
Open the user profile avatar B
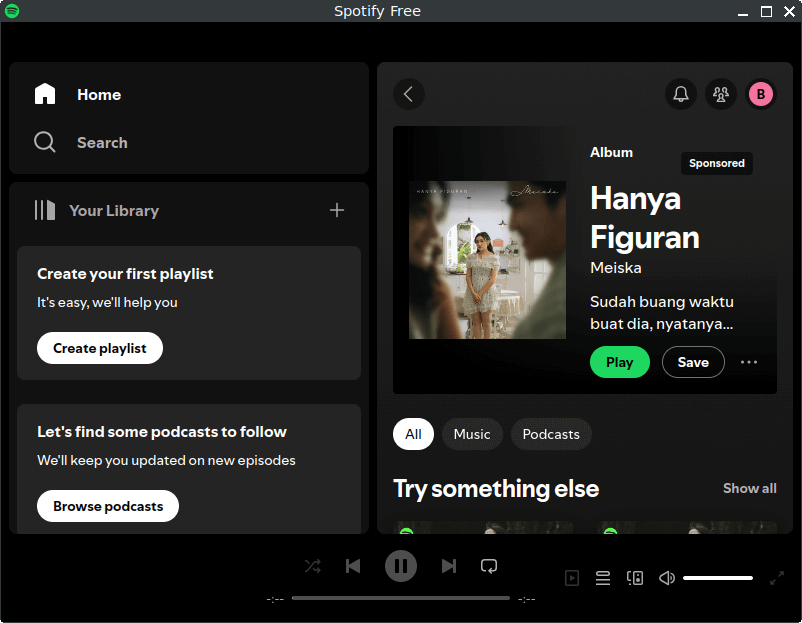[761, 94]
